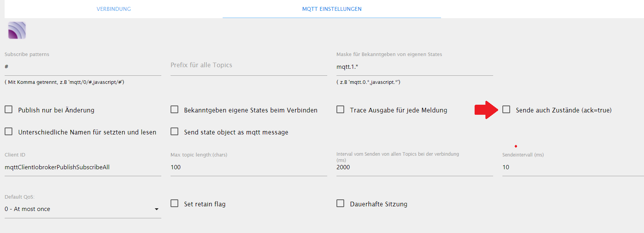Click the Interval vom Senden field showing 2000
644x233 pixels.
414,167
